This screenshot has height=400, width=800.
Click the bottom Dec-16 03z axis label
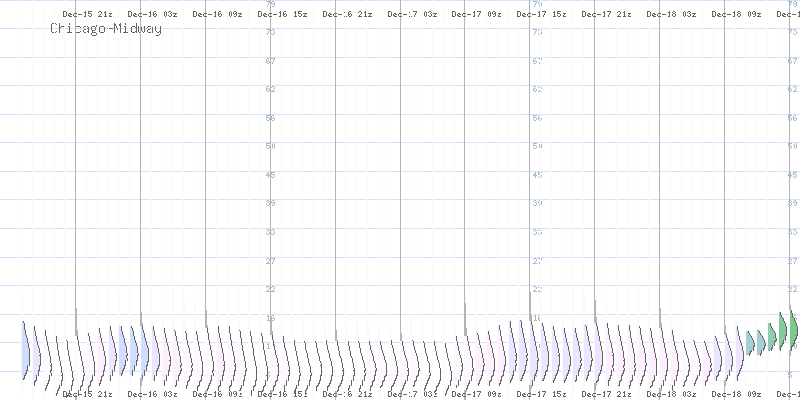(x=151, y=394)
